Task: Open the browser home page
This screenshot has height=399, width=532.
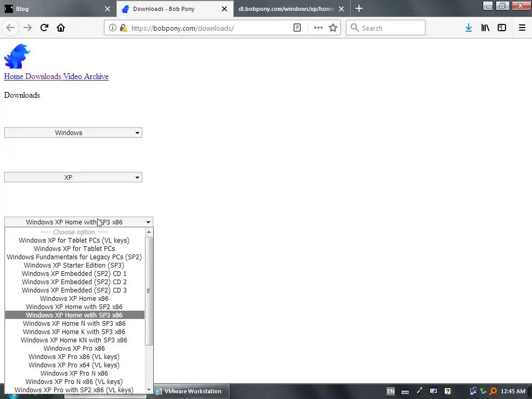Action: (x=61, y=28)
